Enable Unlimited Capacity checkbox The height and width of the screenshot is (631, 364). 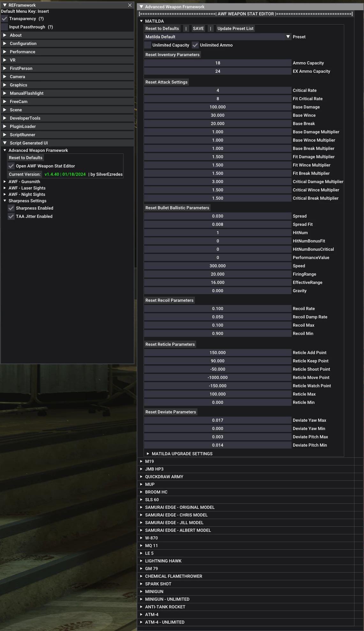point(148,45)
